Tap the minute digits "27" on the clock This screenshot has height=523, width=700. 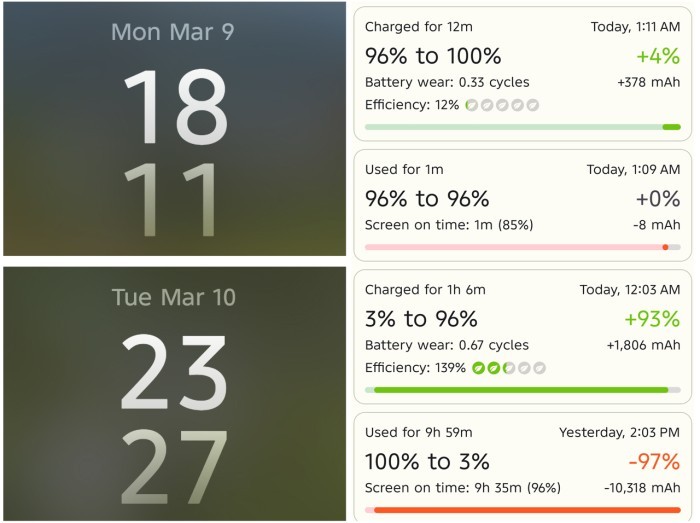[173, 467]
